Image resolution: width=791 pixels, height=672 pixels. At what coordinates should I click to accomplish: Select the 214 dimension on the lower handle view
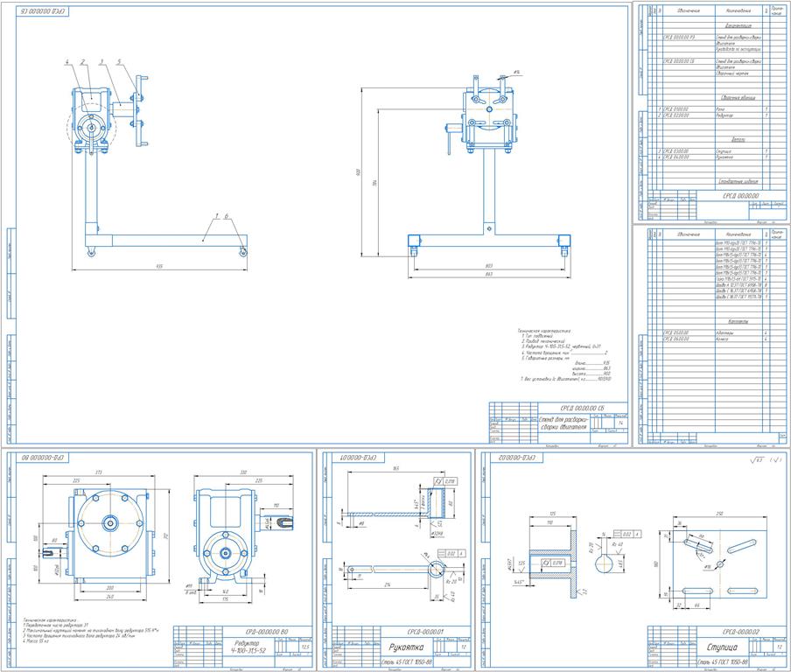click(x=387, y=584)
